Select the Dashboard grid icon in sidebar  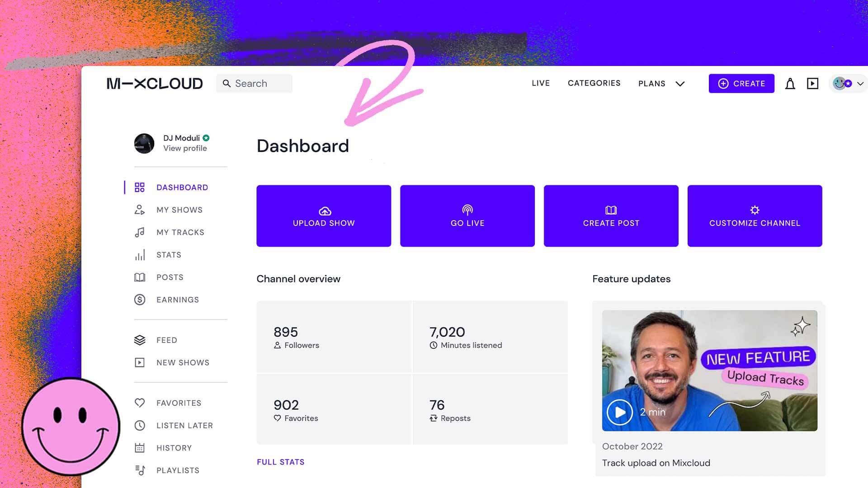(x=140, y=187)
